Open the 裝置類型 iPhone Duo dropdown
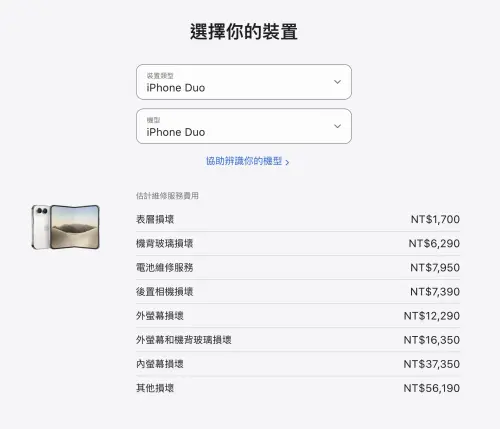 [244, 82]
